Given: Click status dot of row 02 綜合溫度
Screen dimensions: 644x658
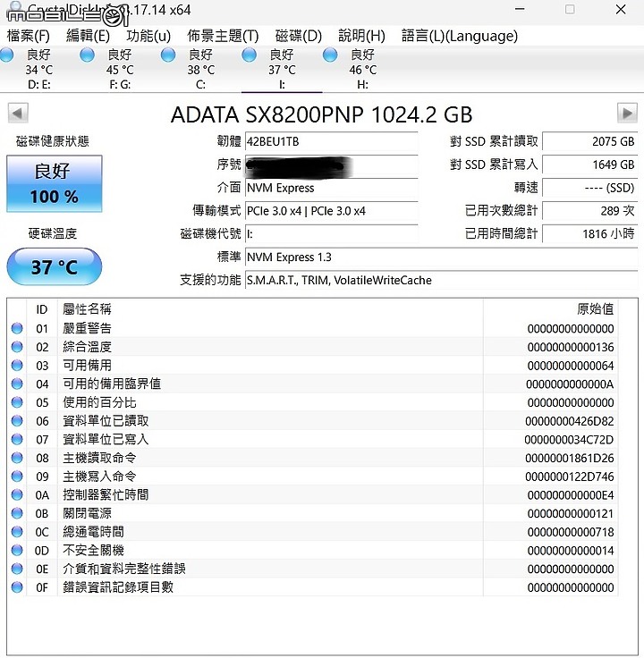Looking at the screenshot, I should tap(17, 347).
